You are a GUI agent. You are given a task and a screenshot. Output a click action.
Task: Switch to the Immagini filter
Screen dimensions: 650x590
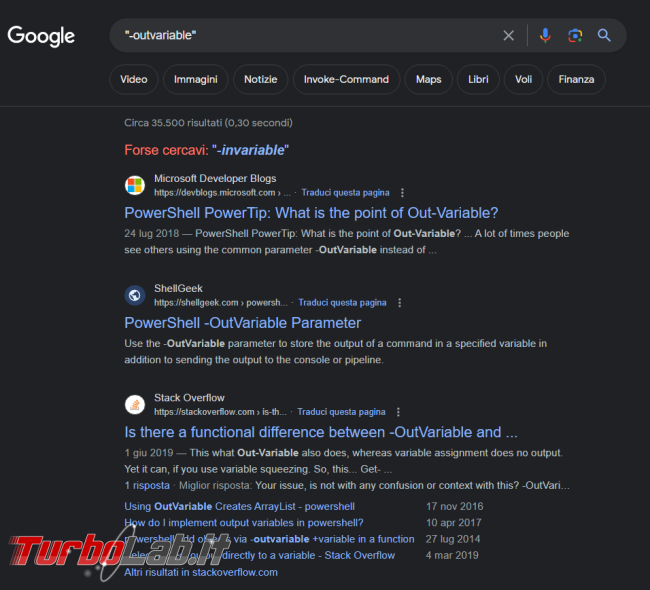coord(196,79)
